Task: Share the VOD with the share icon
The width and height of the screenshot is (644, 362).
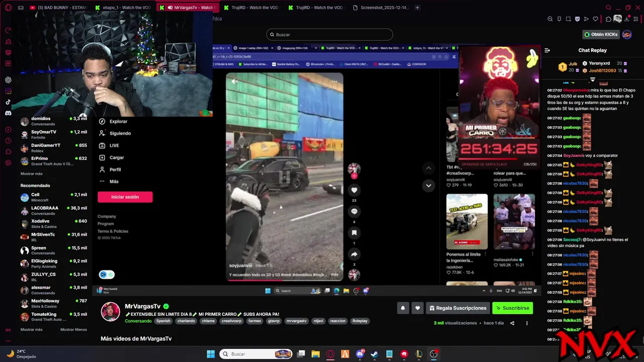Action: tap(512, 323)
